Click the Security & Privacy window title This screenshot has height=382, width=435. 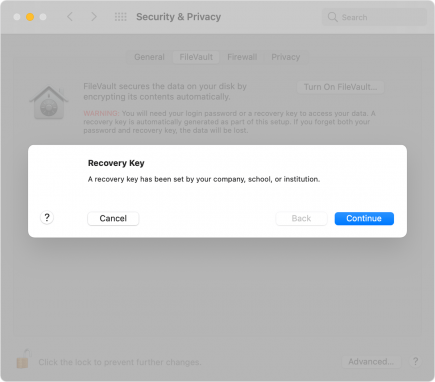click(x=179, y=17)
